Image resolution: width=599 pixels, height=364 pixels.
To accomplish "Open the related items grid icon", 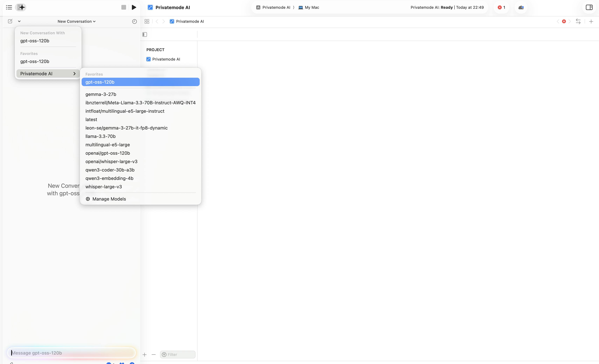I will (147, 21).
